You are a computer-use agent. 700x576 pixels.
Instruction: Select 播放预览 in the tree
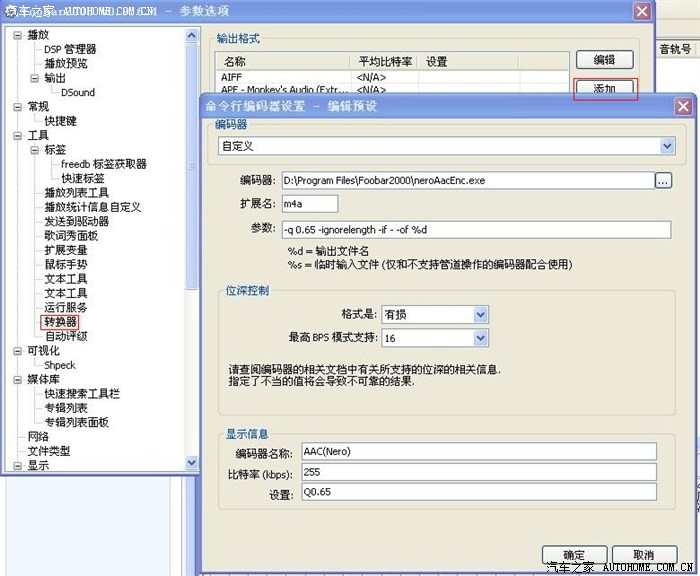click(x=66, y=64)
